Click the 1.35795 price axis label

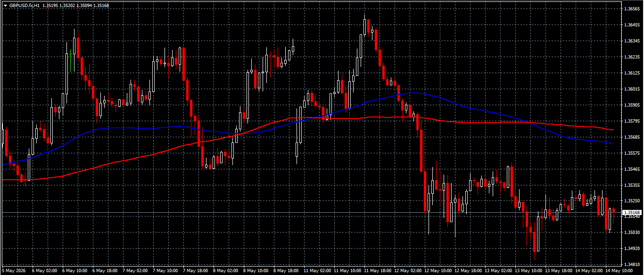coord(632,121)
